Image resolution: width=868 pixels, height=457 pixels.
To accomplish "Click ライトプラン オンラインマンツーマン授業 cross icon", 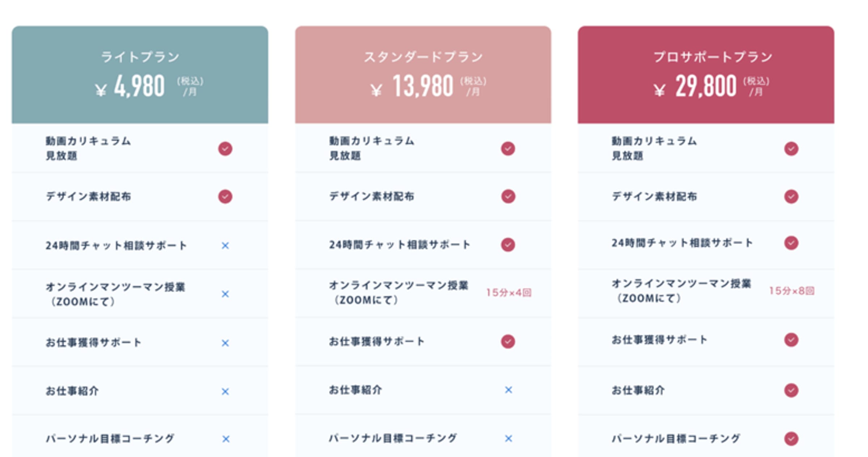I will [225, 294].
